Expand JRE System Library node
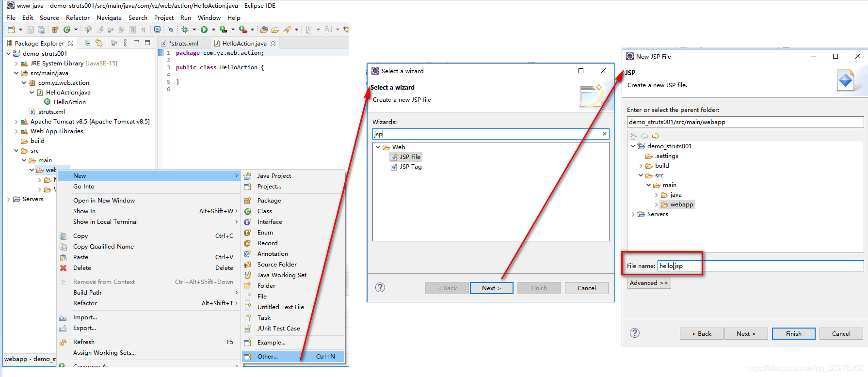Screen dimensions: 868x377 (16, 63)
